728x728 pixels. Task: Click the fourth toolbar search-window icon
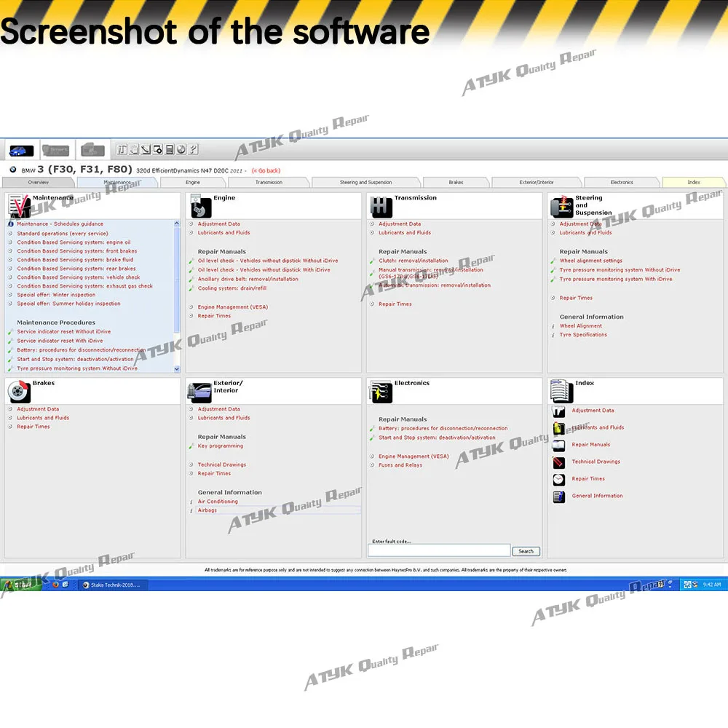[158, 149]
